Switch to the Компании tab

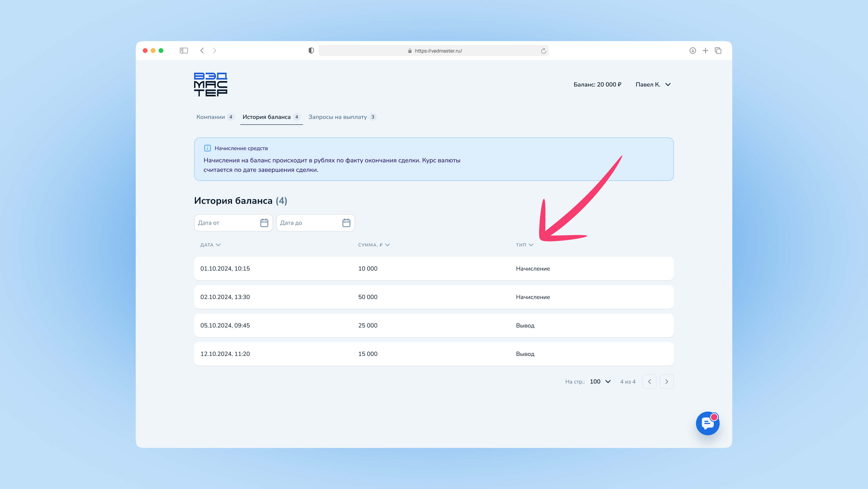[211, 117]
